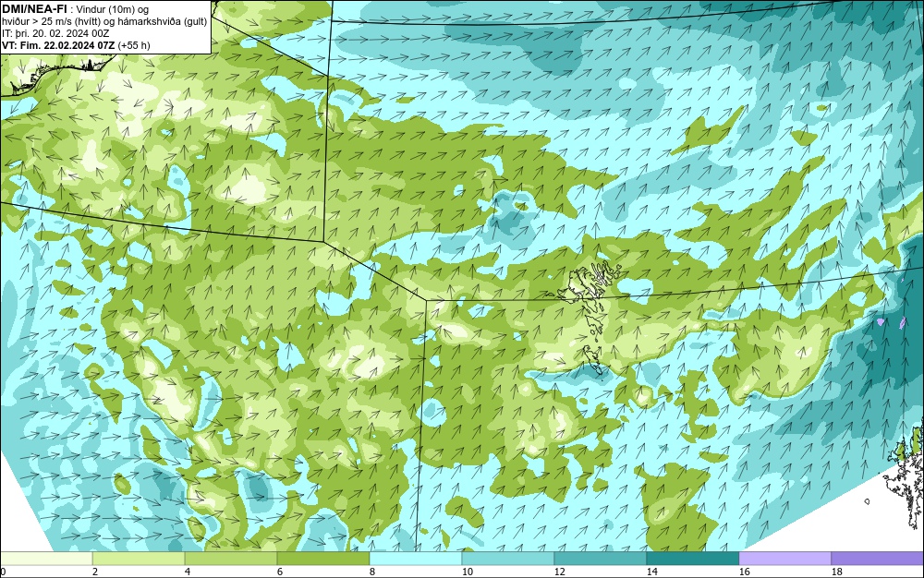
Task: Click the 8–10 m/s light cyan legend swatch
Action: [416, 559]
